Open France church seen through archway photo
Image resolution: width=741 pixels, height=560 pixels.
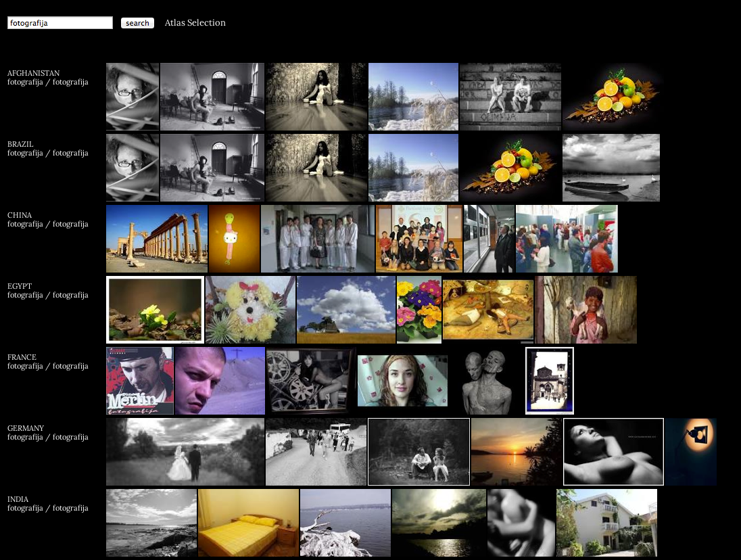pyautogui.click(x=550, y=381)
